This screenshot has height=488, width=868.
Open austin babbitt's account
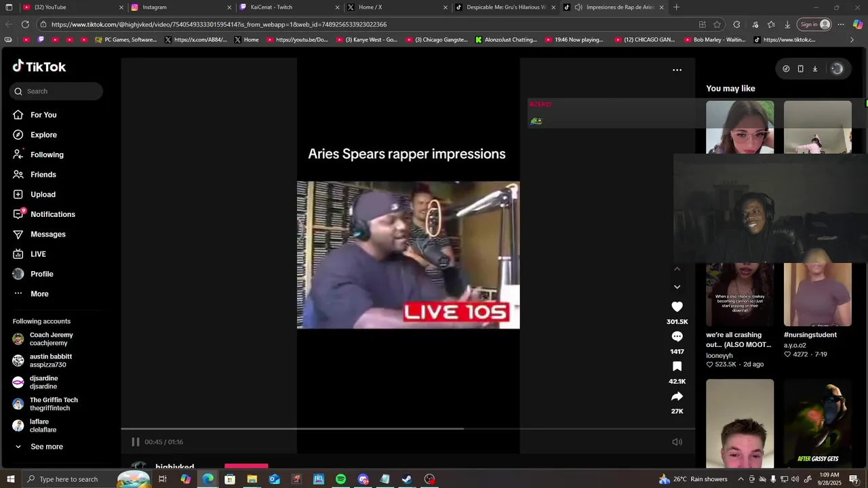42,361
